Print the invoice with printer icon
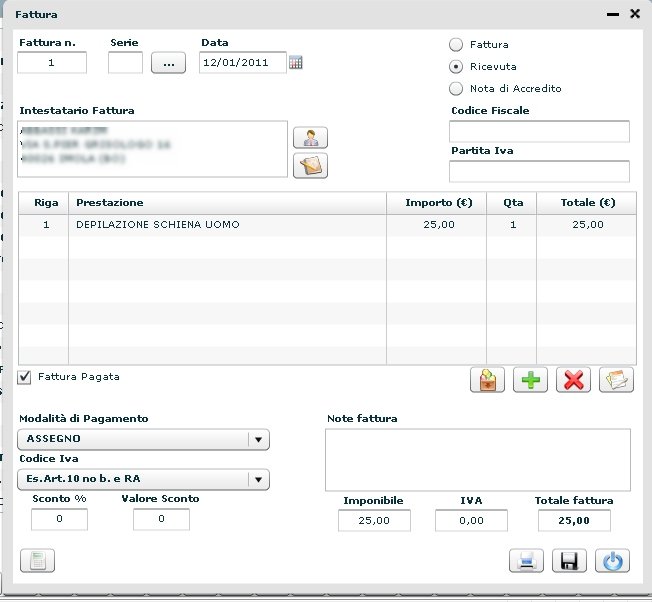This screenshot has height=602, width=652. 526,561
